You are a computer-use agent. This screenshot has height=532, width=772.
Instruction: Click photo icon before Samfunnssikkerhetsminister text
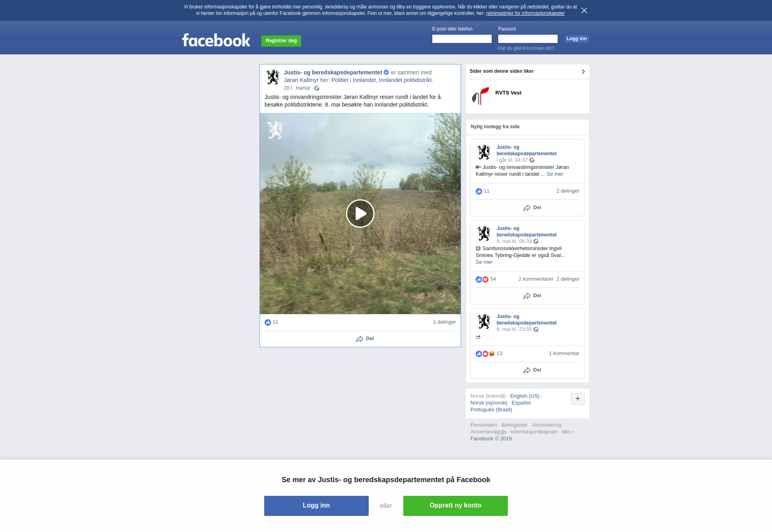[x=478, y=249]
